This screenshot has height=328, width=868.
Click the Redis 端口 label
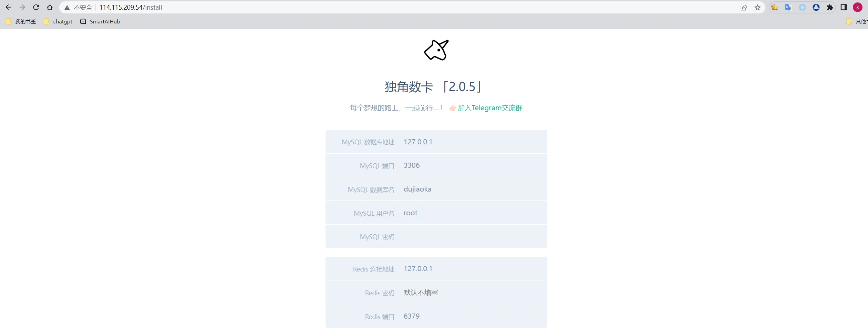coord(380,317)
